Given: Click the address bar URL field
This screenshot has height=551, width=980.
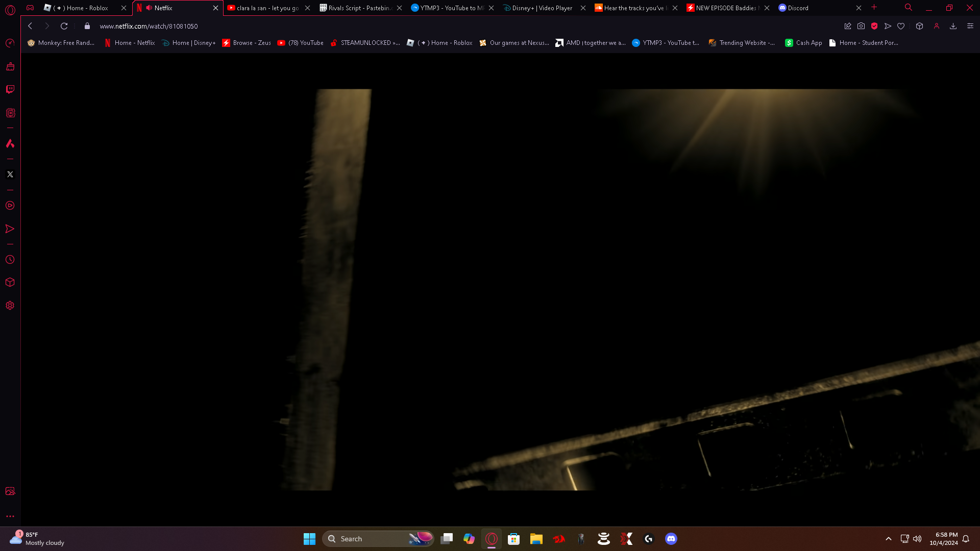Looking at the screenshot, I should coord(459,26).
